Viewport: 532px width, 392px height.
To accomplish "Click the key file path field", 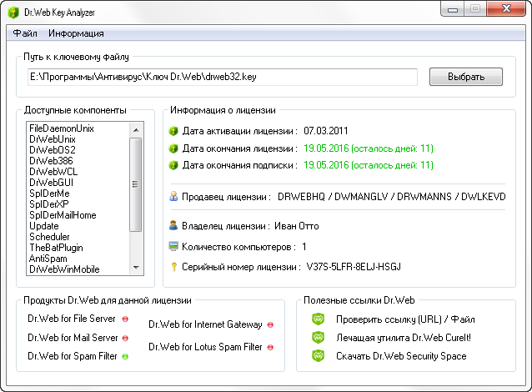I will click(x=223, y=77).
